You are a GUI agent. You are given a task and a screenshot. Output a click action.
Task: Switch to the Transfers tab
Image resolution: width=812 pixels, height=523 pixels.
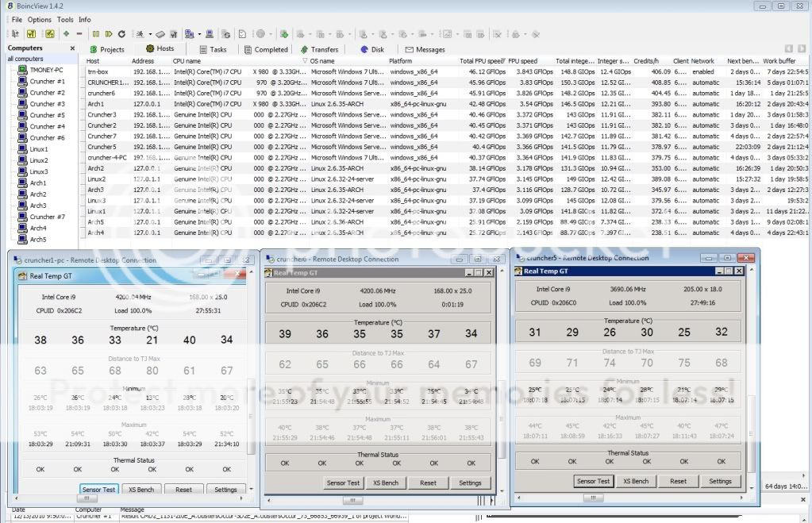tap(320, 49)
